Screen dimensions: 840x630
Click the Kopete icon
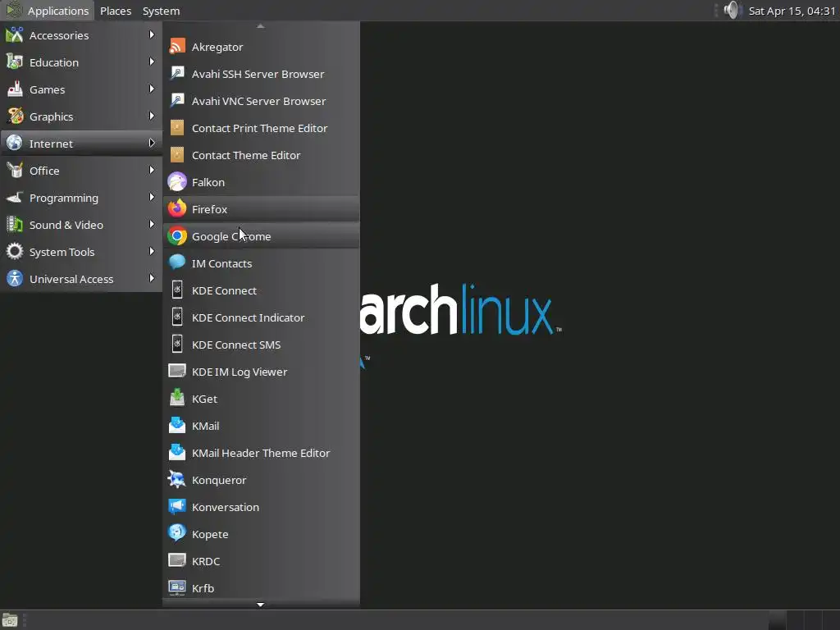pos(177,533)
